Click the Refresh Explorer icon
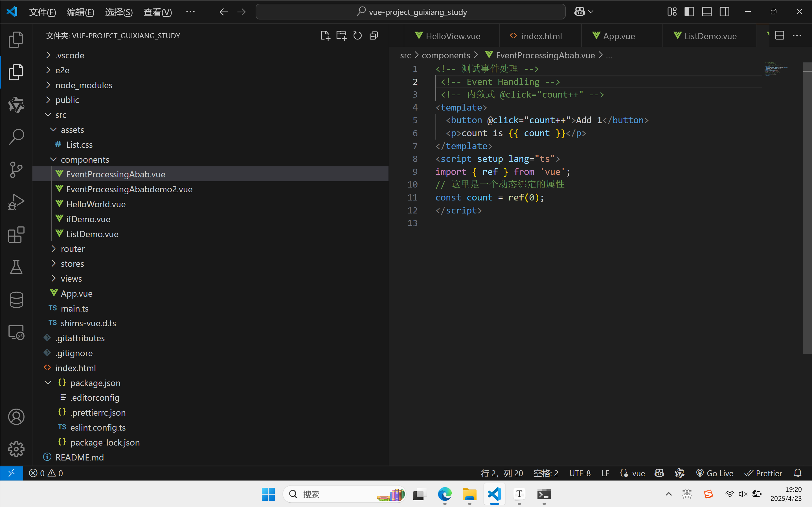This screenshot has width=812, height=507. 357,36
